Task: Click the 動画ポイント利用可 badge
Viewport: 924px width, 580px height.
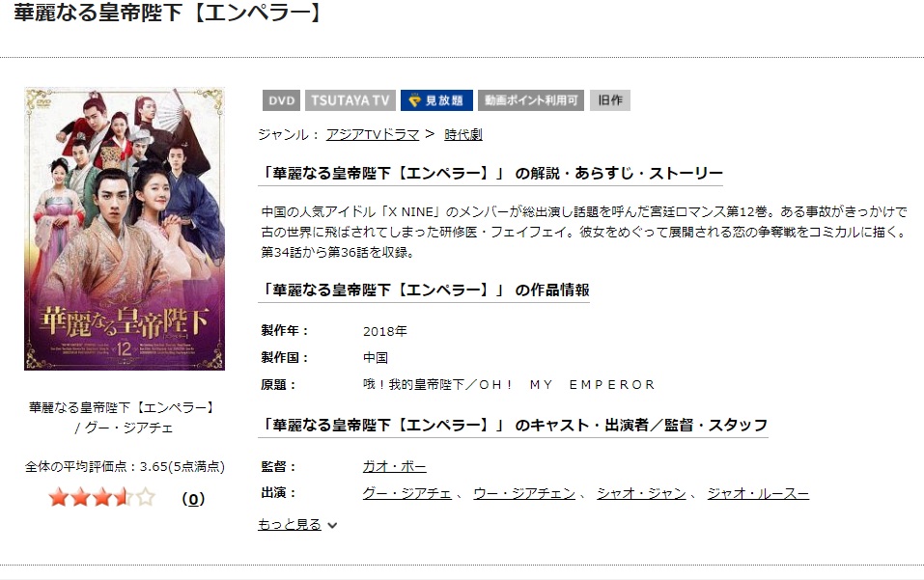Action: 531,100
